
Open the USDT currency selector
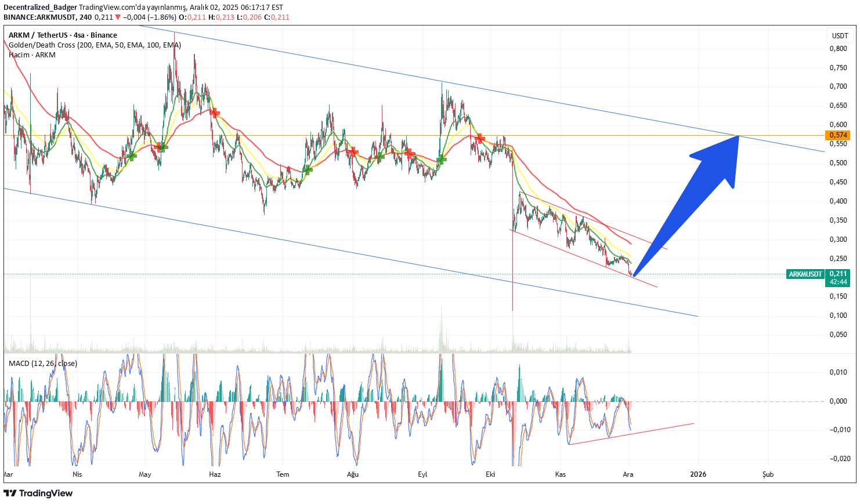[x=839, y=36]
